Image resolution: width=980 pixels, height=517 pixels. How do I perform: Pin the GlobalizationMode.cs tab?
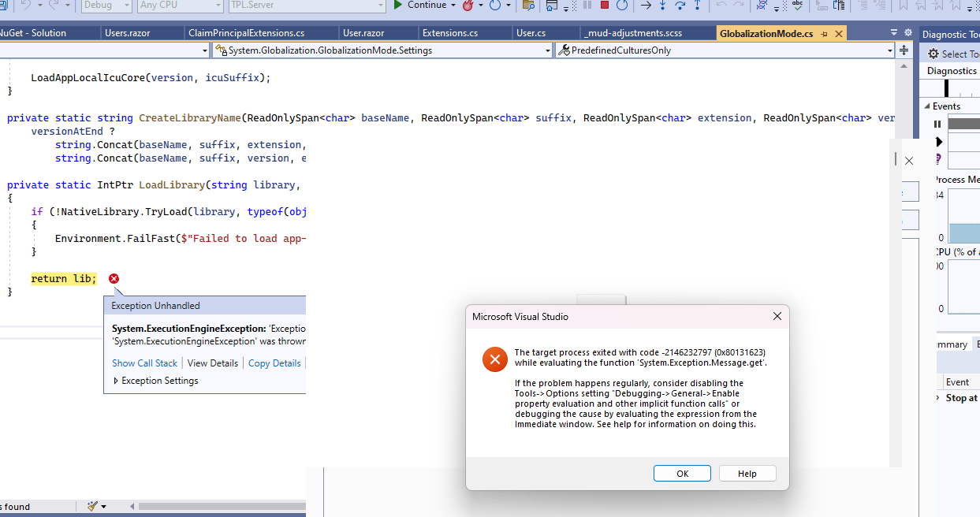coord(824,33)
